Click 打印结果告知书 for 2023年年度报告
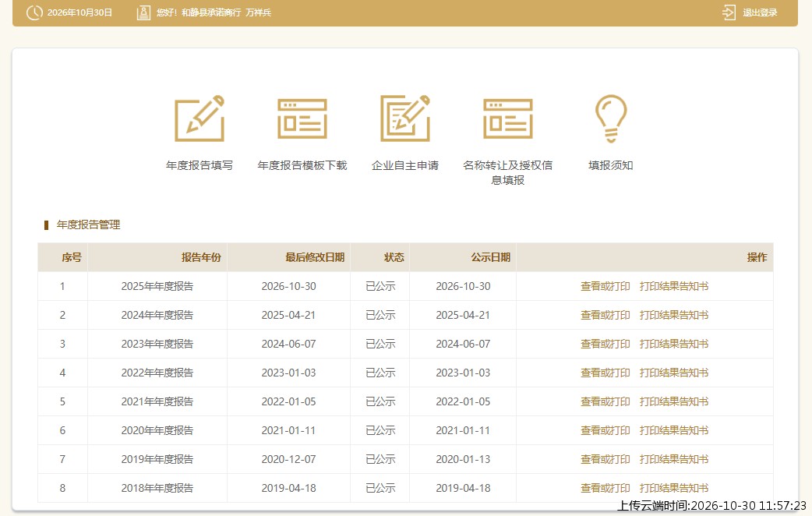The width and height of the screenshot is (812, 516). click(x=674, y=344)
